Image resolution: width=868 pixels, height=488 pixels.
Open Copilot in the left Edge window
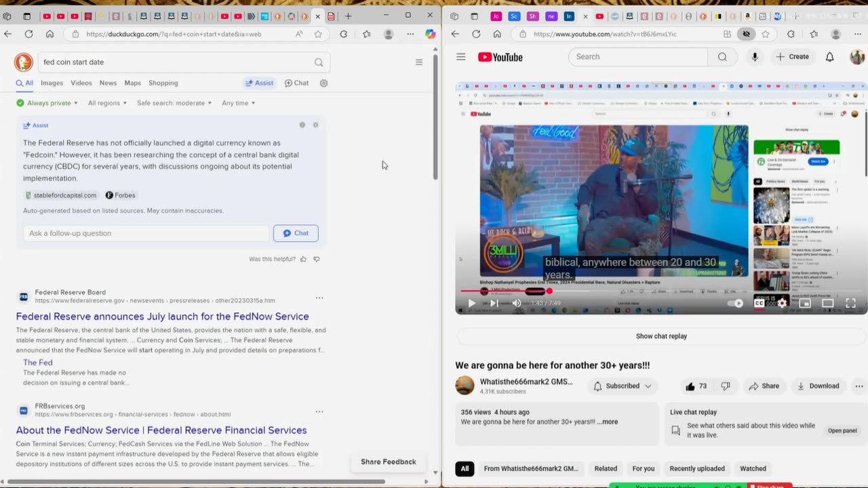(x=430, y=34)
